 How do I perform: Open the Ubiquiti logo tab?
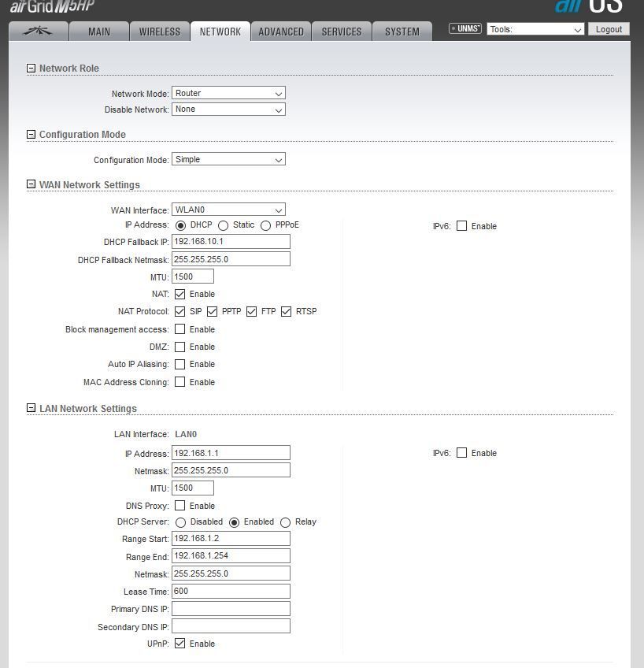(x=38, y=32)
